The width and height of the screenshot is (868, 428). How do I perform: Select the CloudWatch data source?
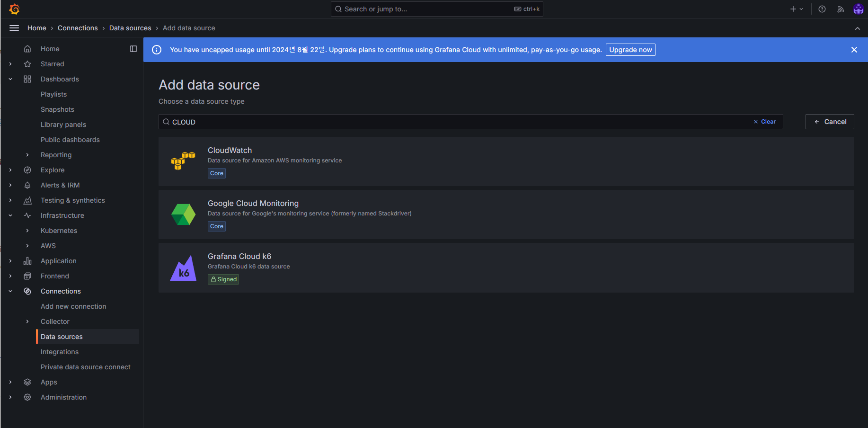[x=506, y=161]
